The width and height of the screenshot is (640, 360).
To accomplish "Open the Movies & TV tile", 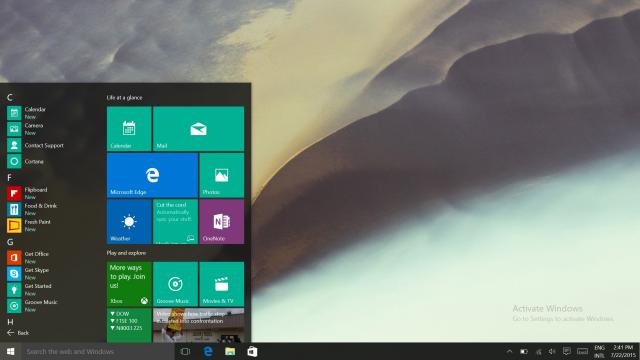I will [x=222, y=284].
